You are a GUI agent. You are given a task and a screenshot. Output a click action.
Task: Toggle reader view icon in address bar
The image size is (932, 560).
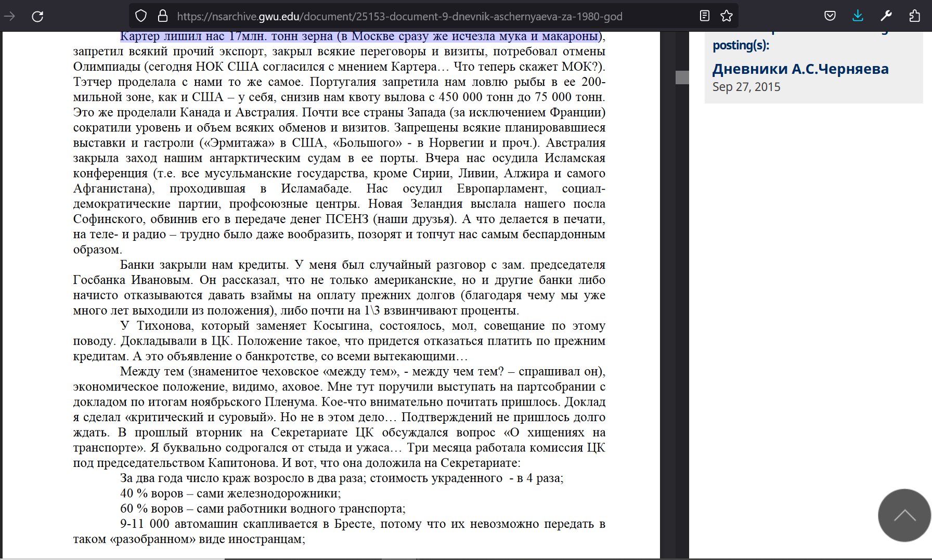pos(705,16)
